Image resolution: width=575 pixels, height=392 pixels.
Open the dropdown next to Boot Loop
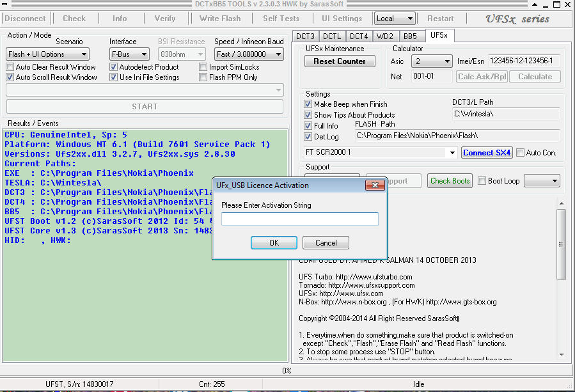542,181
